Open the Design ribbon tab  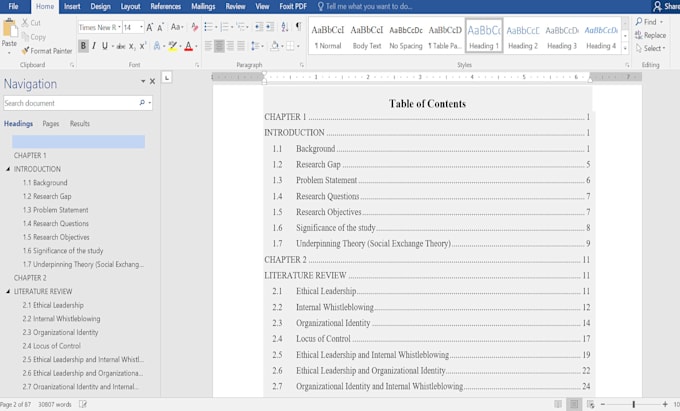coord(101,7)
